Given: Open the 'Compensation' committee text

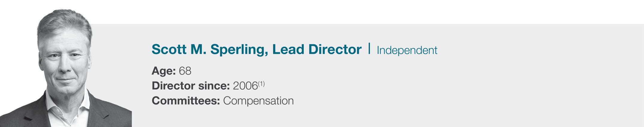Looking at the screenshot, I should (258, 101).
